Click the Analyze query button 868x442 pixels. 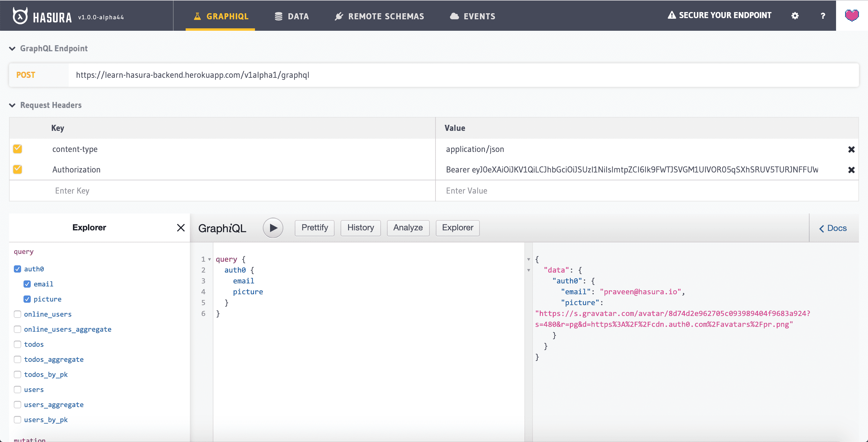[x=408, y=228]
